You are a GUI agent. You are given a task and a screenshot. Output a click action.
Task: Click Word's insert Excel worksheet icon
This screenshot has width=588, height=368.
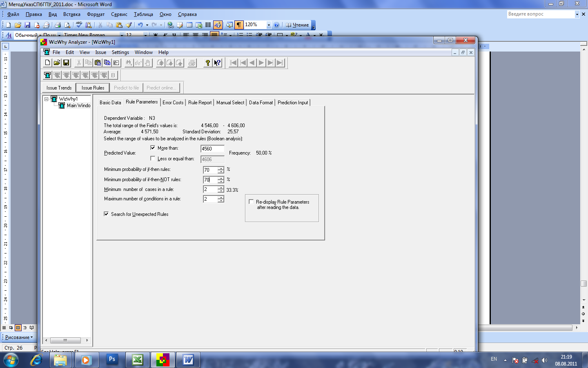[199, 25]
